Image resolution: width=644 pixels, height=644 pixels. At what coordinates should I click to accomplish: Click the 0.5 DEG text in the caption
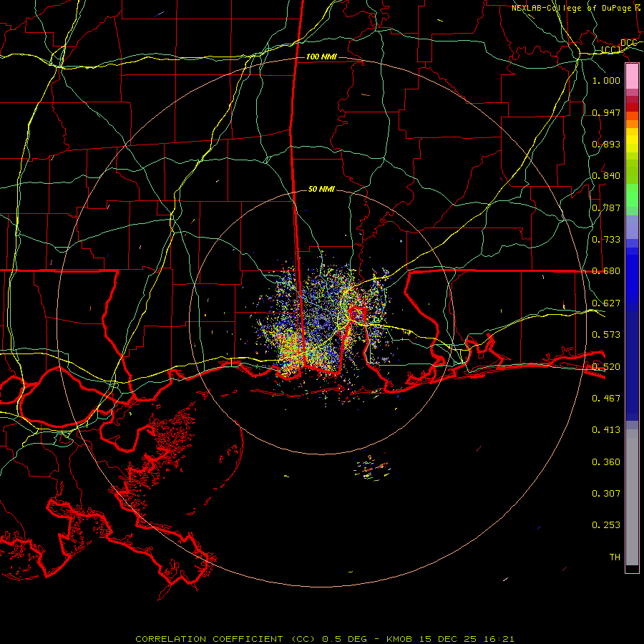coord(344,639)
